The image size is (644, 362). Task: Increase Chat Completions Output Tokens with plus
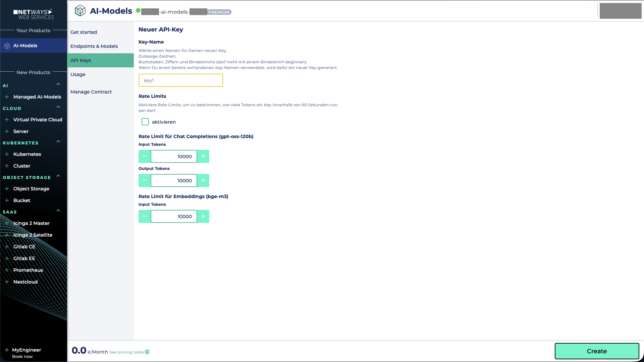click(x=203, y=181)
